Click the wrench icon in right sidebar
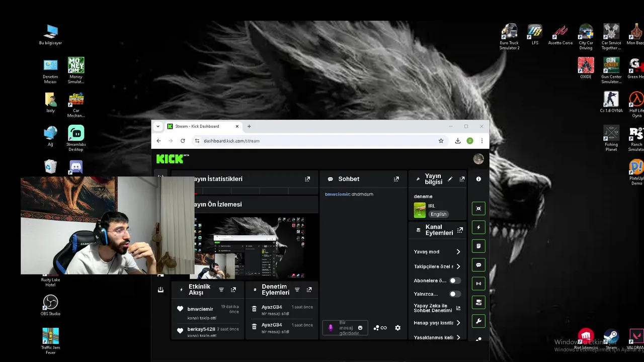Viewport: 644px width, 362px height. pos(478,321)
